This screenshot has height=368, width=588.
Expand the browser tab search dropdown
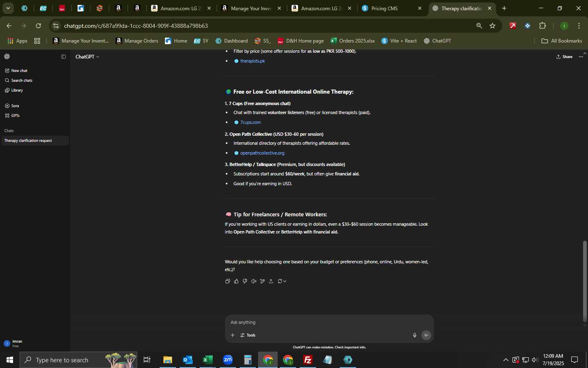point(8,8)
